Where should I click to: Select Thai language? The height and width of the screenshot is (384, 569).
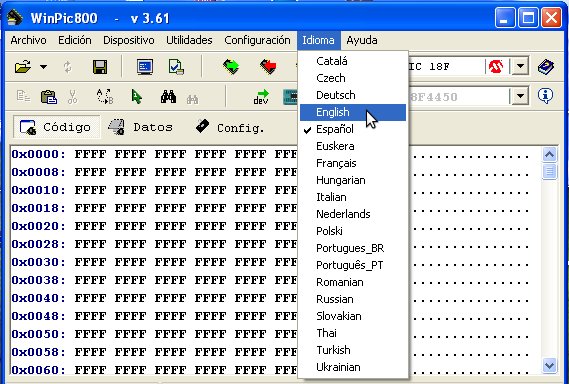click(x=353, y=333)
